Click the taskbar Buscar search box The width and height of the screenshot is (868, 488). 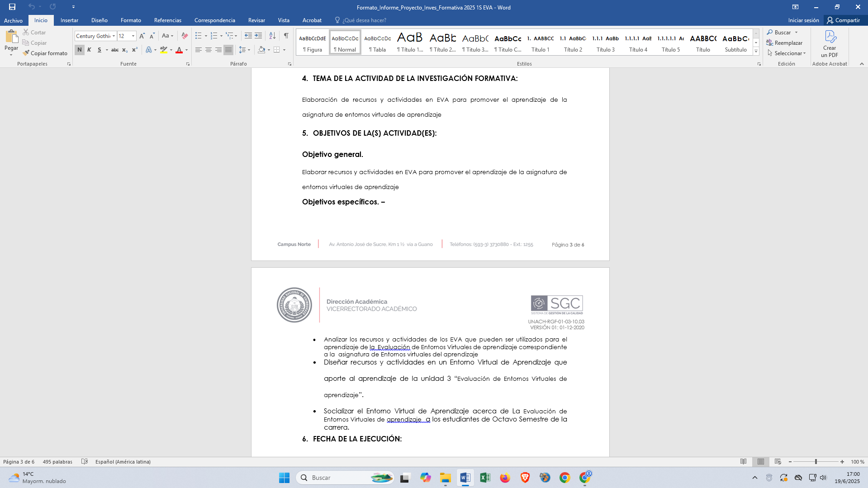(x=345, y=478)
